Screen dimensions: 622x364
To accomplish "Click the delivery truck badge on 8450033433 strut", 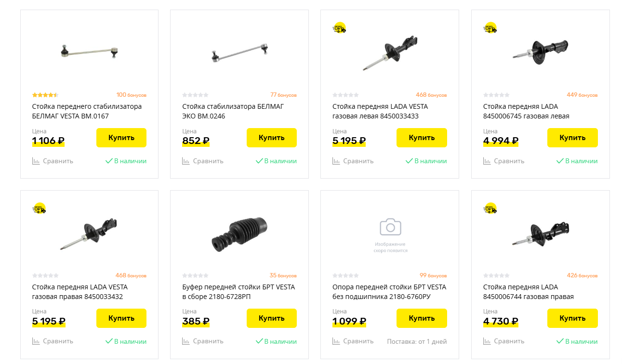I will click(340, 28).
